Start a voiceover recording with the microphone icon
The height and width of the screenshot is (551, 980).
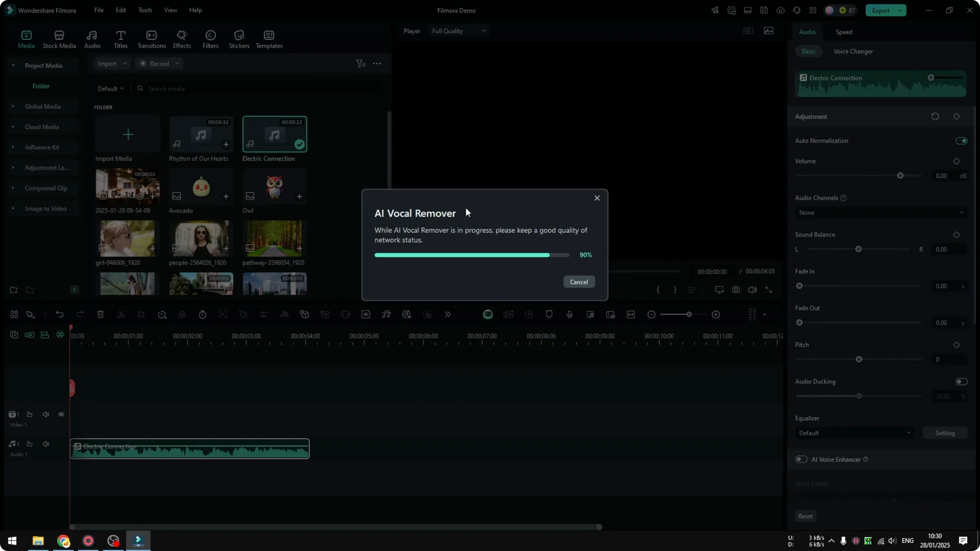(569, 314)
